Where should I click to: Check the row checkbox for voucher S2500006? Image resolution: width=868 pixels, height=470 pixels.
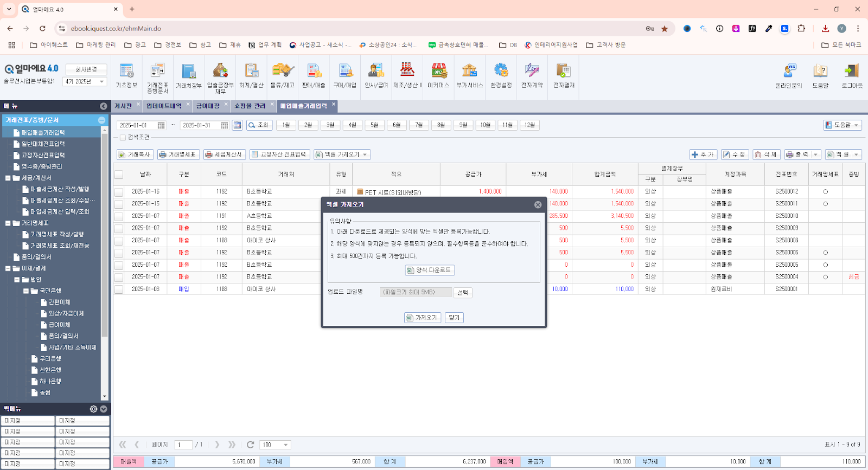119,253
